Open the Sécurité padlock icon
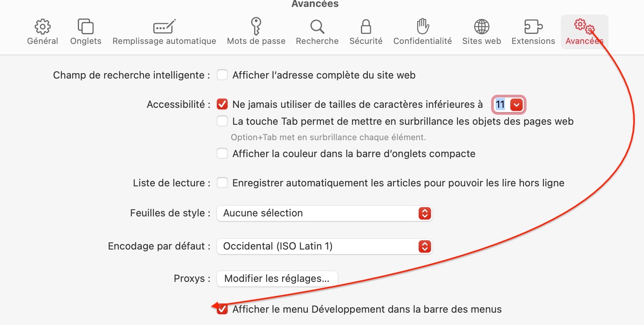 [x=366, y=27]
